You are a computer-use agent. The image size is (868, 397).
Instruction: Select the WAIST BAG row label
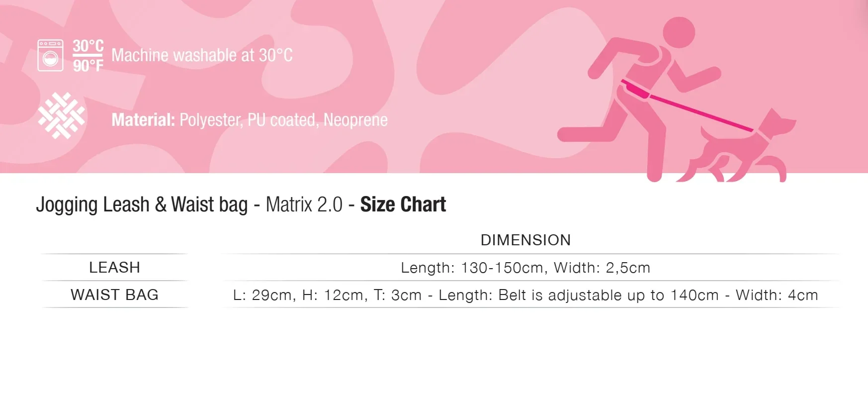coord(114,295)
